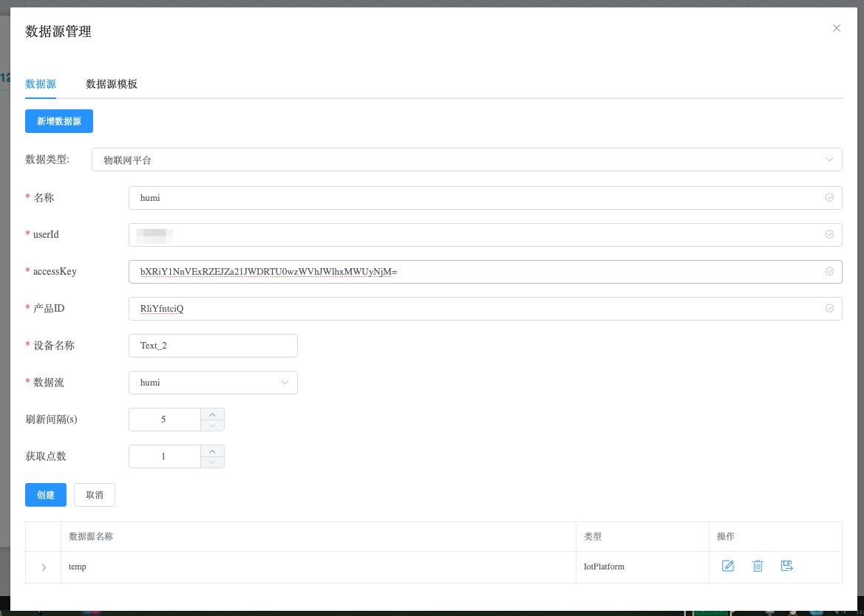Click the 新增数据源 button
864x616 pixels.
(x=59, y=121)
